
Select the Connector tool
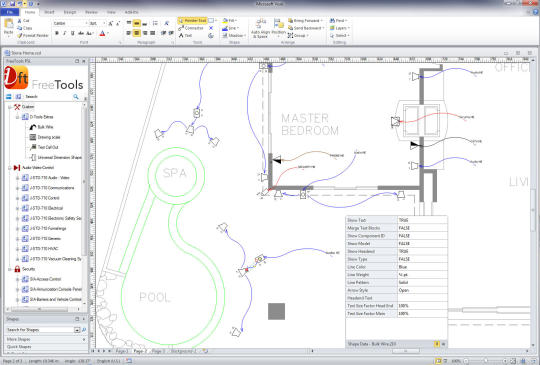191,28
